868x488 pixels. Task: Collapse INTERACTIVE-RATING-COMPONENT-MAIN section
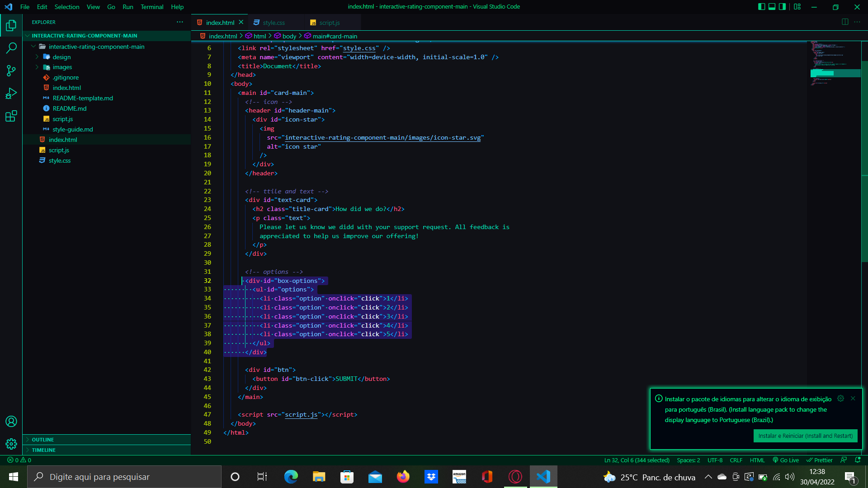coord(107,36)
